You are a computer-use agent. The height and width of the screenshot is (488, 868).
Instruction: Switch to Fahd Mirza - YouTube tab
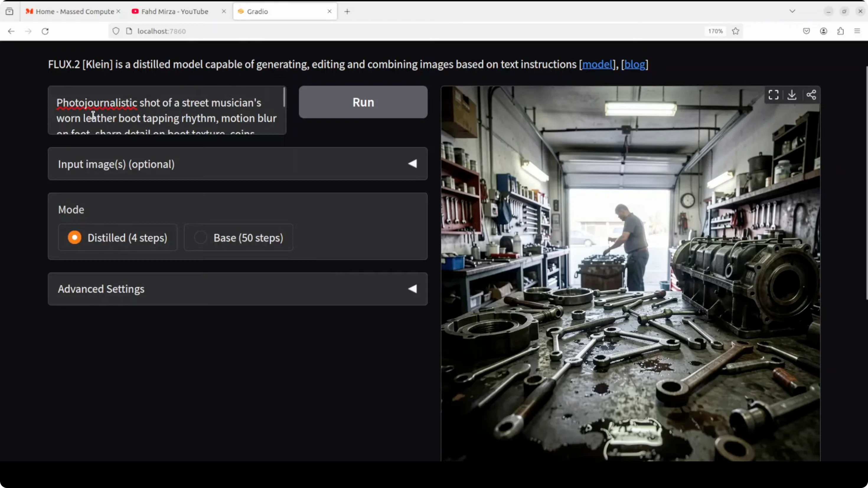coord(174,12)
